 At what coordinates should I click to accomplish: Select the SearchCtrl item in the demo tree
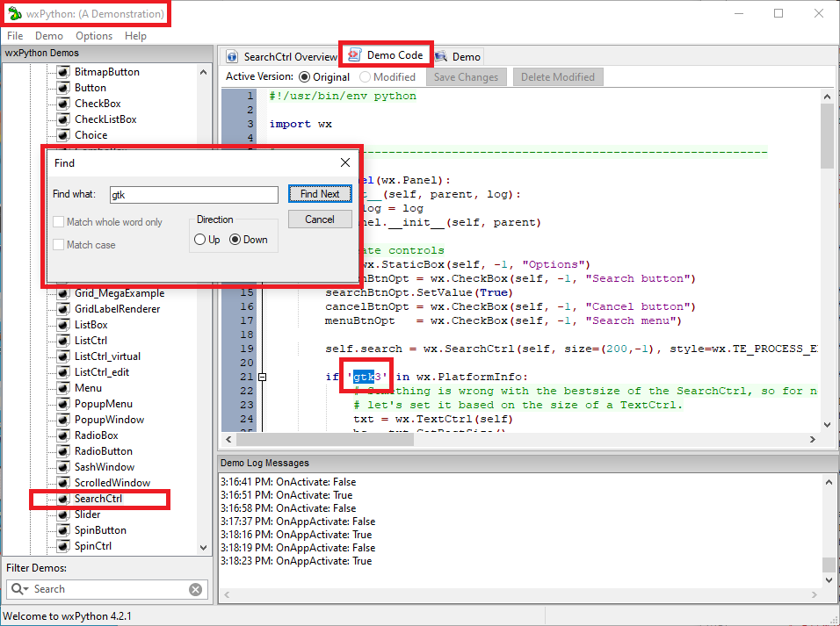tap(98, 499)
